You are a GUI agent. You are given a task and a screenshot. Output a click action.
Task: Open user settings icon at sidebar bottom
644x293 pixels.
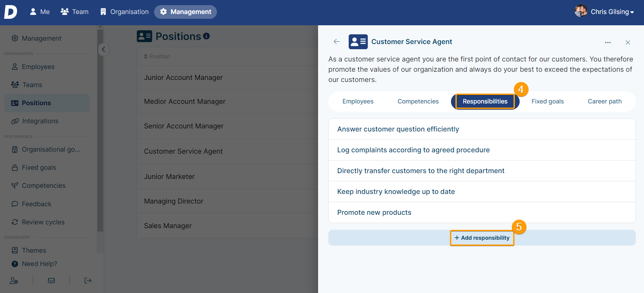14,281
